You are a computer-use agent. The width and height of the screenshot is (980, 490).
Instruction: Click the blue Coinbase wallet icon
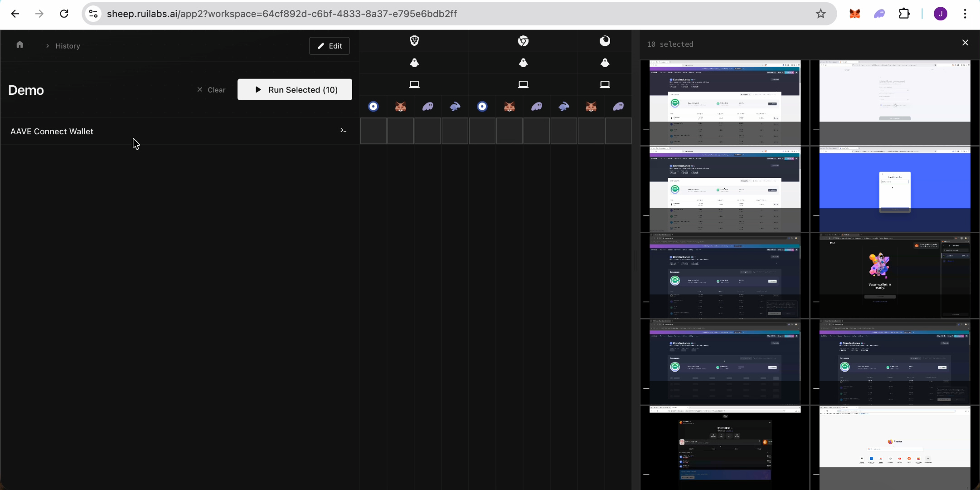373,107
